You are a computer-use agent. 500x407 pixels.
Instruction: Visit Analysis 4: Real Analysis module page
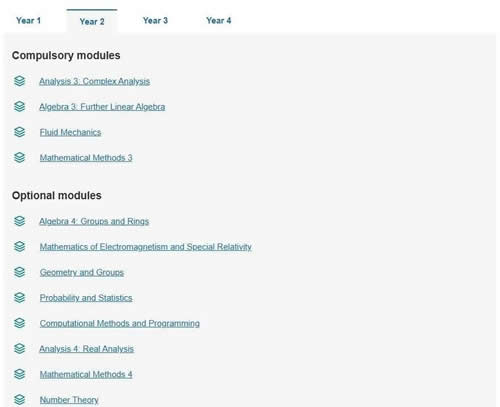point(86,349)
